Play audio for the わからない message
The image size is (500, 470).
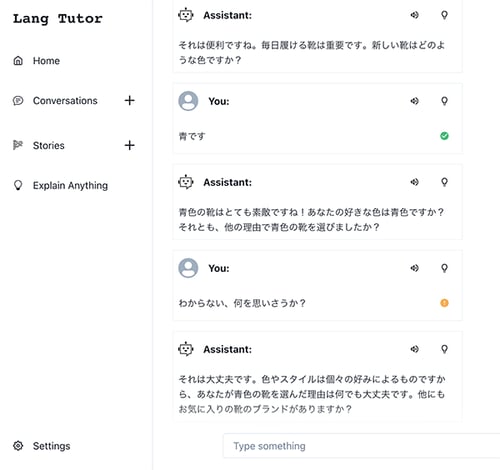coord(414,268)
